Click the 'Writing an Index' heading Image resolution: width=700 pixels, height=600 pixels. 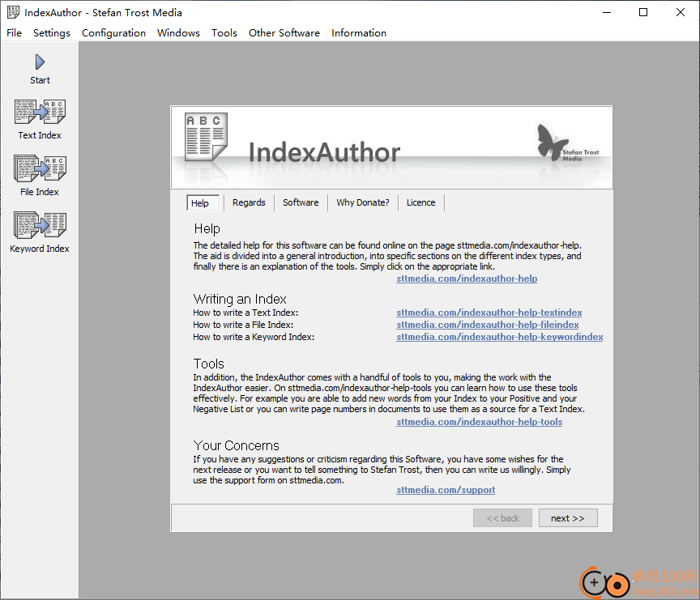(240, 299)
